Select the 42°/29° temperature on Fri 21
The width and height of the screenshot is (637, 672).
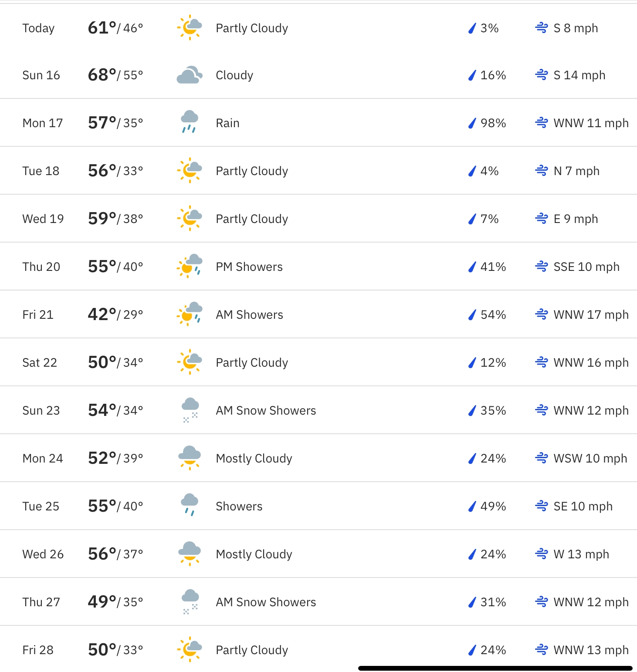[115, 314]
